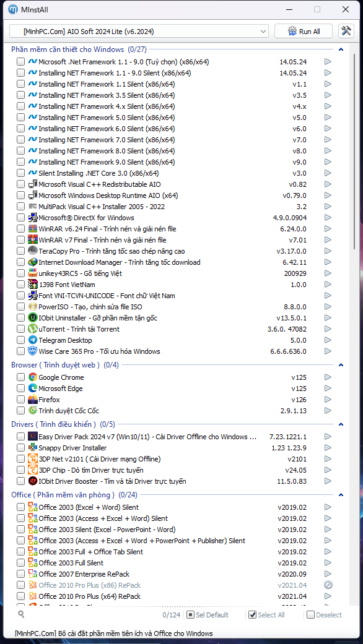Viewport: 363px width, 644px height.
Task: Open the AIO Soft 2024 Lite profile dropdown
Action: point(139,31)
